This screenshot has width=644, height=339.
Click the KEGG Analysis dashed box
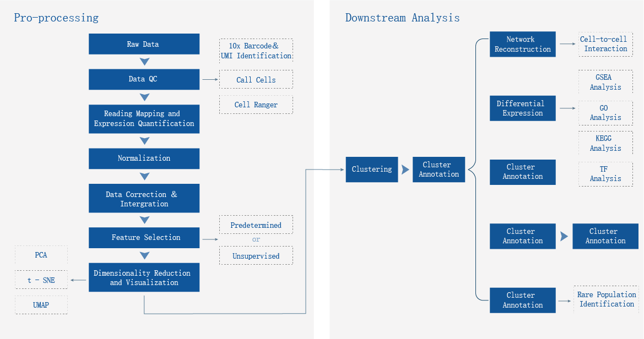605,143
